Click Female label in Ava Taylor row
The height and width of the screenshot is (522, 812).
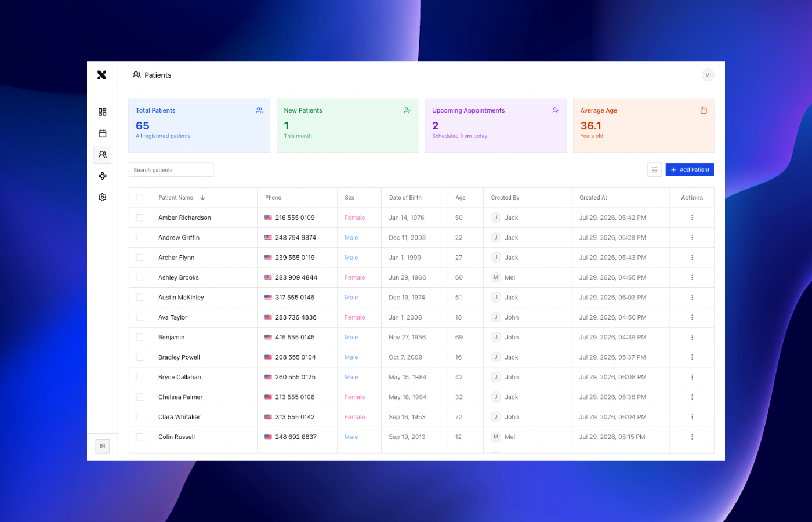click(354, 317)
